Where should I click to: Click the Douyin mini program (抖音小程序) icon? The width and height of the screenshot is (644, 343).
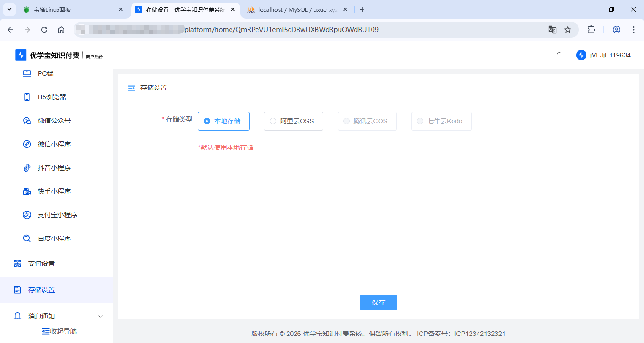tap(27, 168)
